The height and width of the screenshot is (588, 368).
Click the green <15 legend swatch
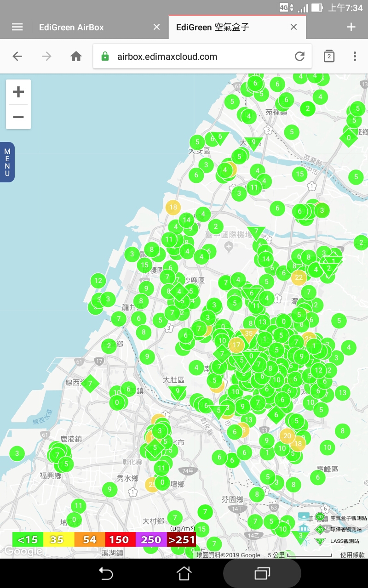(x=28, y=539)
